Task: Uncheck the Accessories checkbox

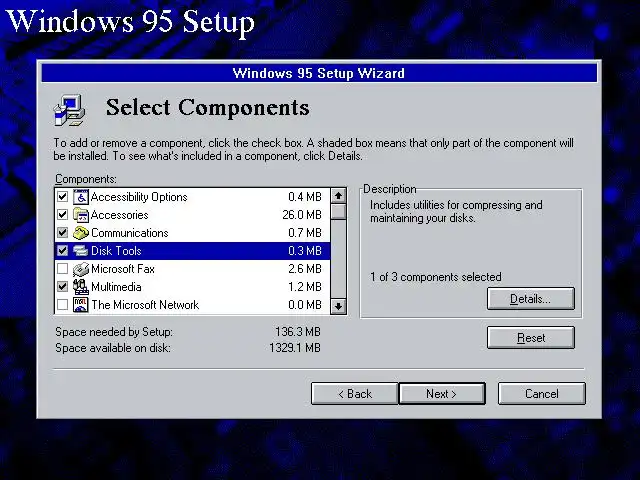Action: pos(62,215)
